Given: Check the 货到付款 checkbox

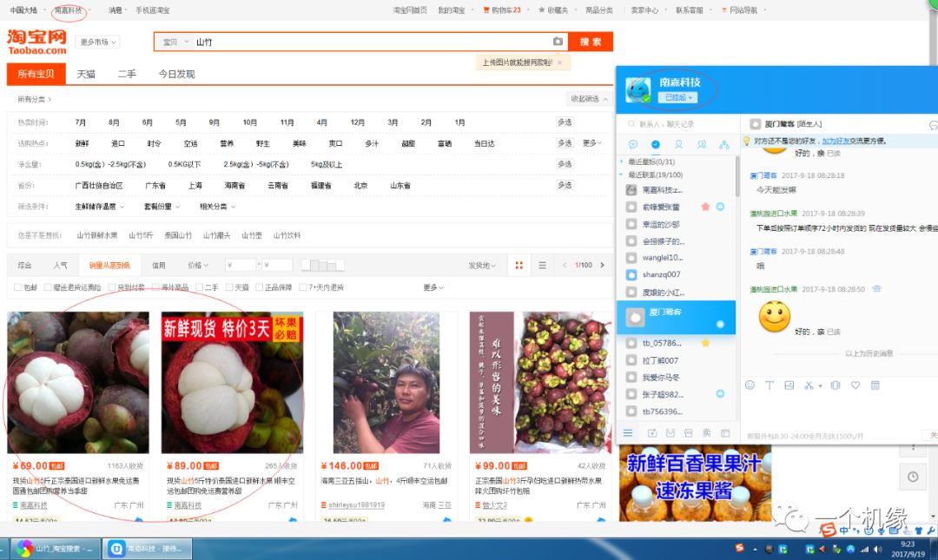Looking at the screenshot, I should tap(112, 287).
